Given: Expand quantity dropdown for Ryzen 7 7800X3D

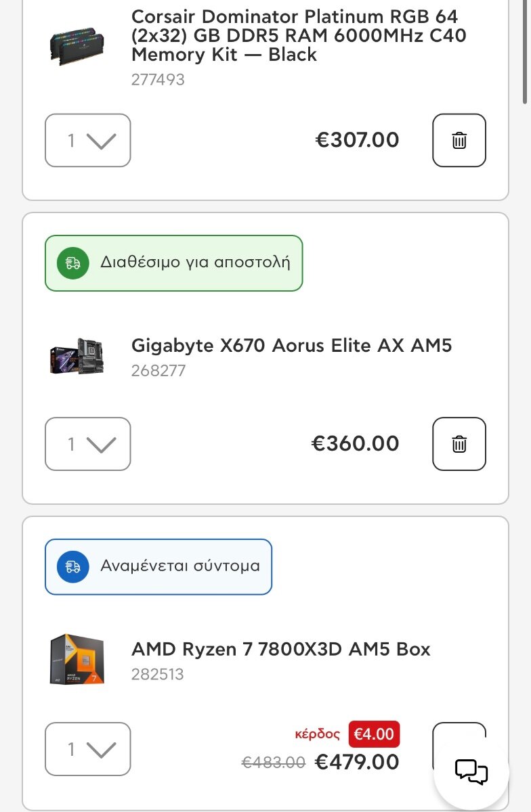Looking at the screenshot, I should pos(88,749).
